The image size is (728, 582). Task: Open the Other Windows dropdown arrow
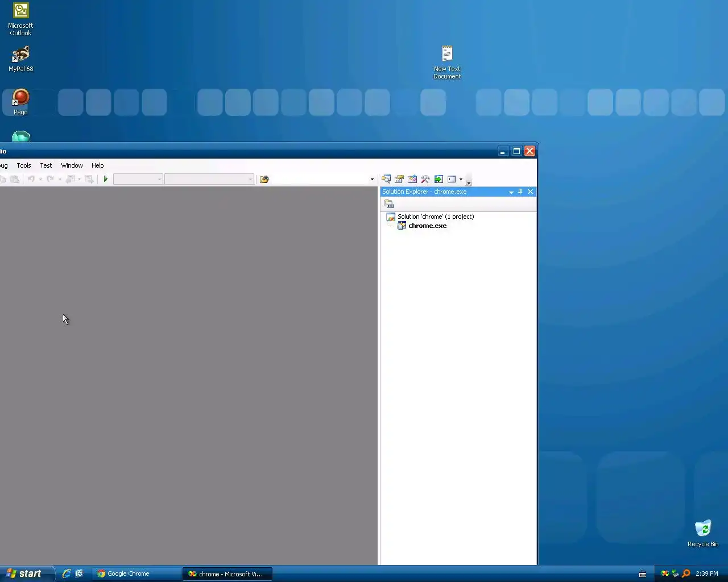[x=461, y=180]
